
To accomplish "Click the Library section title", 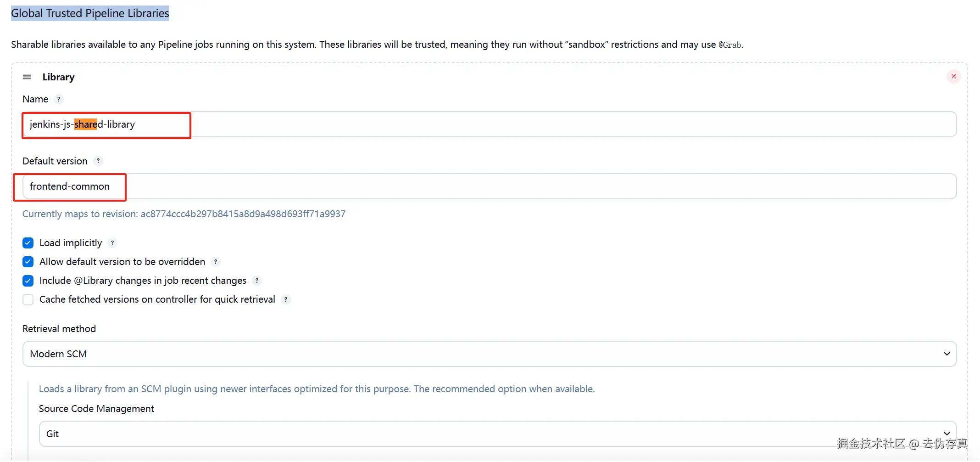I will pos(58,77).
